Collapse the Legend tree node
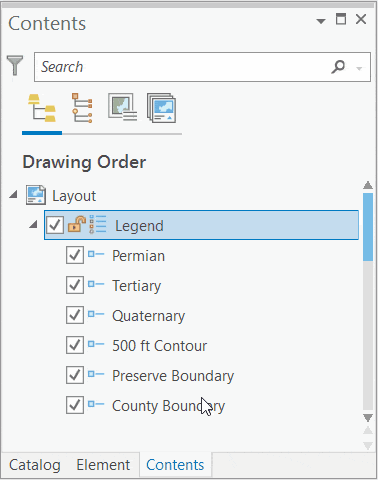Screen dimensions: 378x480 click(x=33, y=224)
